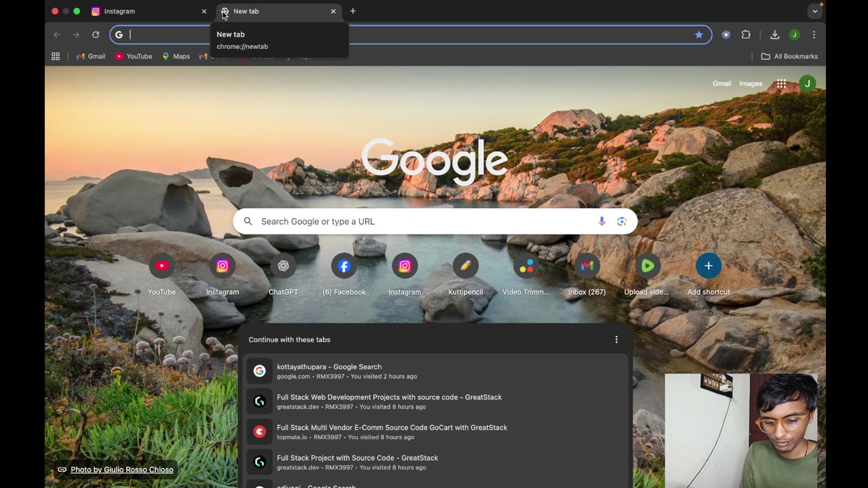Open Full Stack Project with Source Code entry
Screen dimensions: 868x488
coord(435,462)
